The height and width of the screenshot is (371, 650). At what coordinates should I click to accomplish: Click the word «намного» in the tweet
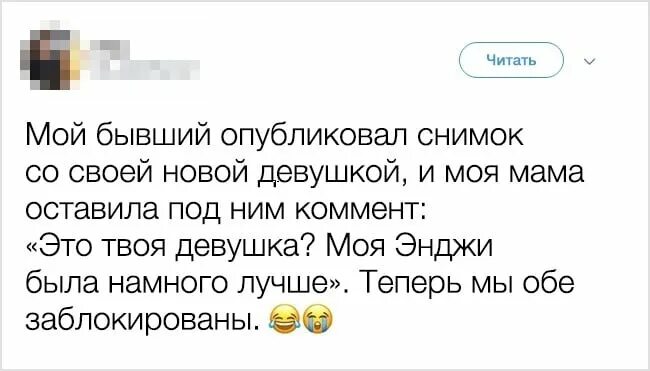169,285
